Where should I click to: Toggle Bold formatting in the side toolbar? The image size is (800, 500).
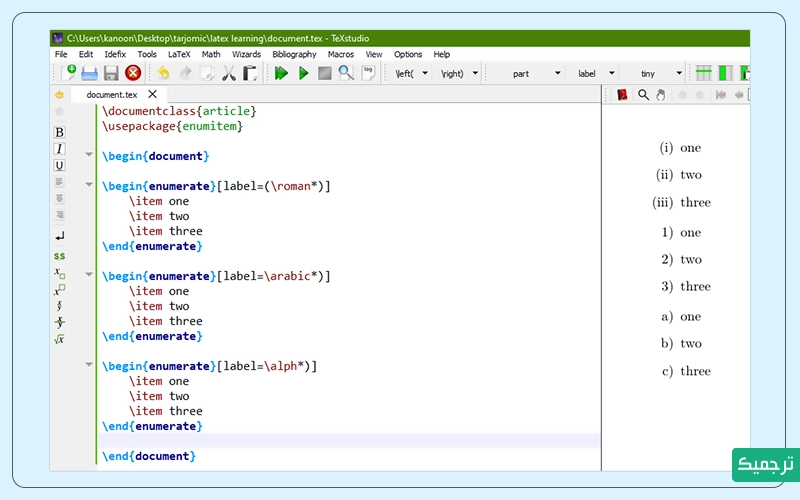pos(59,132)
